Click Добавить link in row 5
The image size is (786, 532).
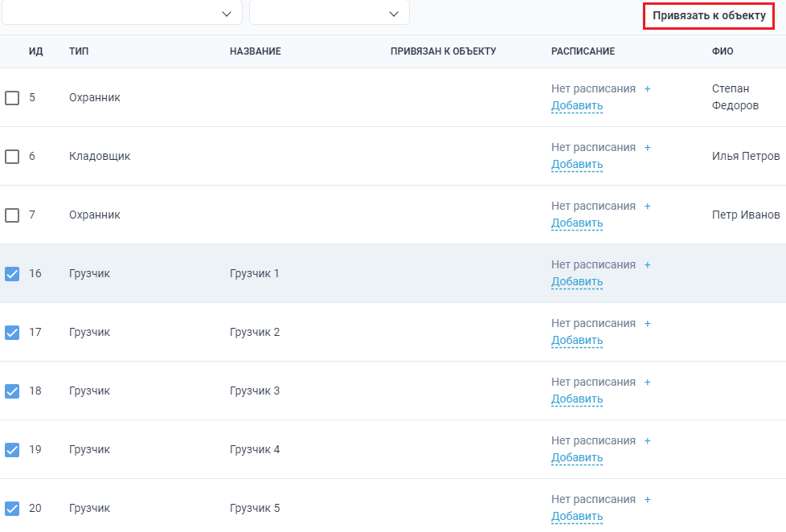coord(577,106)
